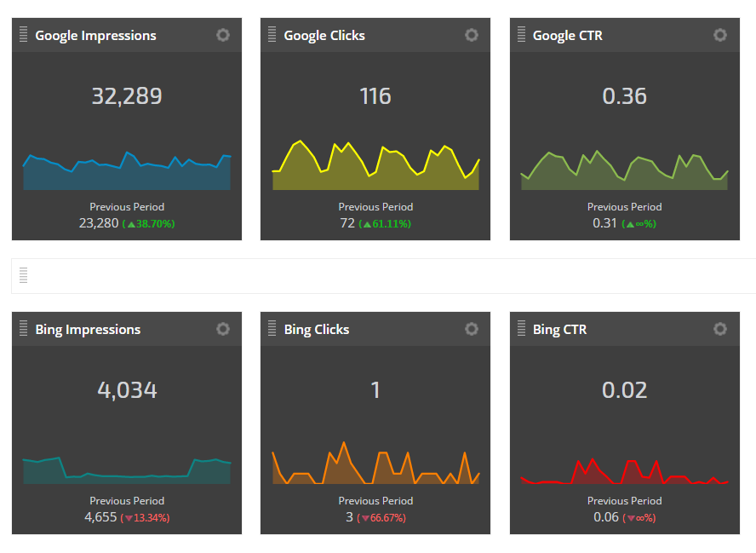Click the red Bing CTR sparkline chart

pyautogui.click(x=624, y=474)
